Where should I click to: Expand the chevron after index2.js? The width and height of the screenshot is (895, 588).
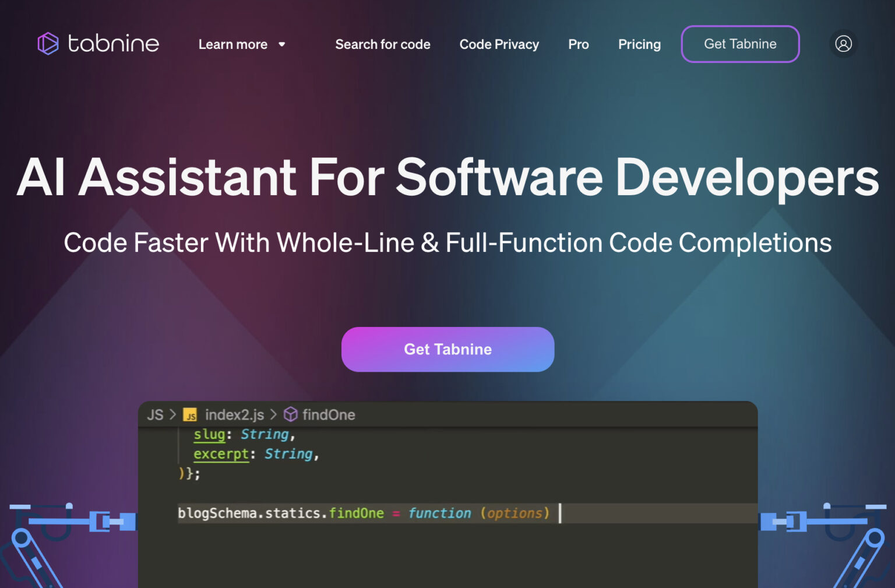273,415
